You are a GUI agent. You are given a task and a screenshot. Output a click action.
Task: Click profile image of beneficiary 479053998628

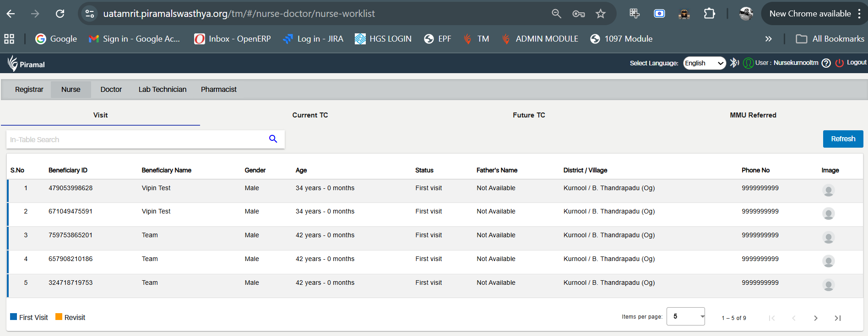pyautogui.click(x=828, y=190)
